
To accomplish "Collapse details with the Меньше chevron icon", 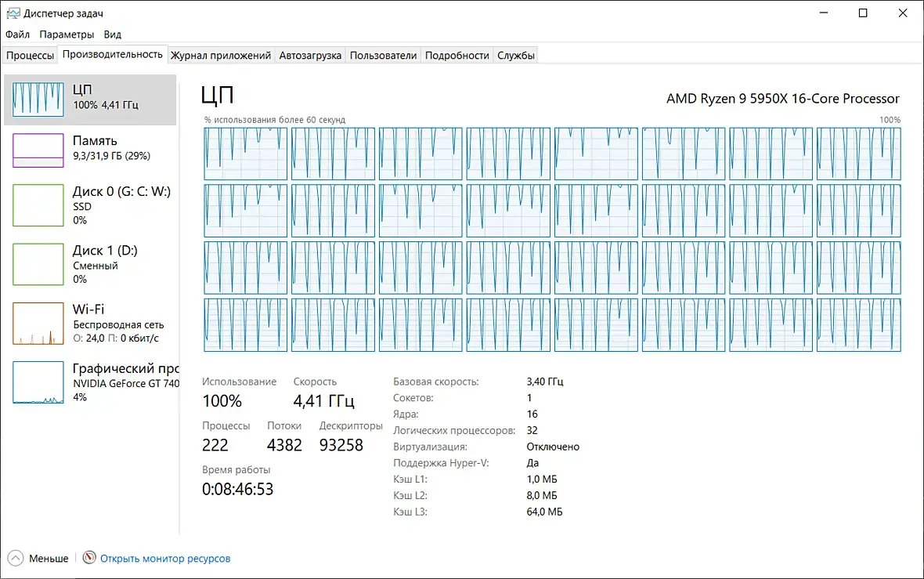I will [x=15, y=559].
